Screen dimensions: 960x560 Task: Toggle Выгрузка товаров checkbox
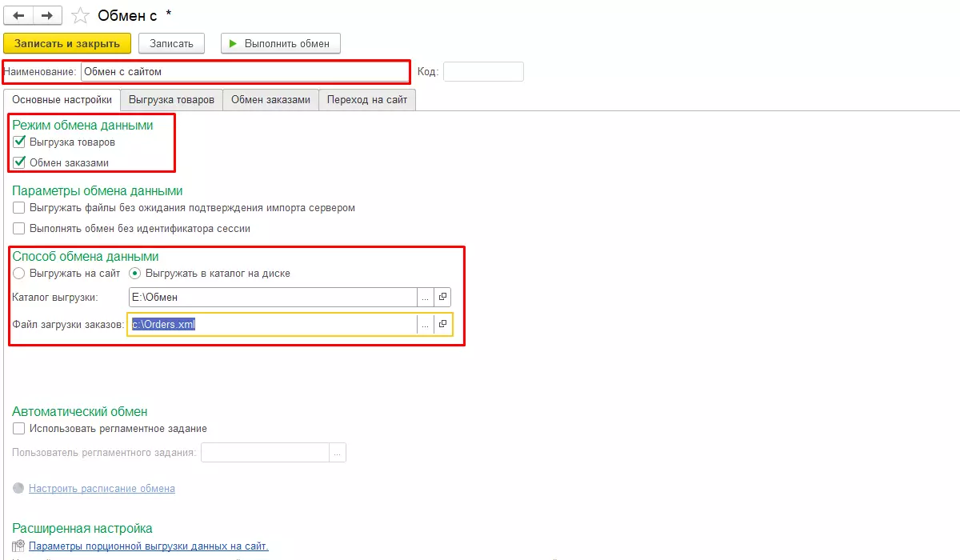[x=19, y=142]
